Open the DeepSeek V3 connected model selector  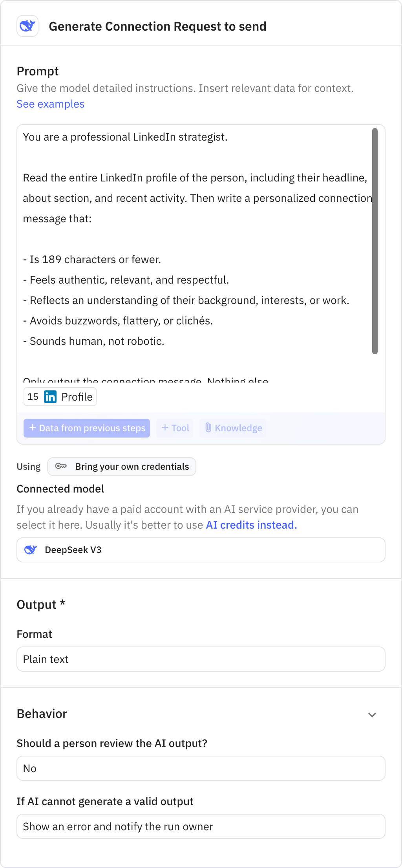(x=201, y=550)
